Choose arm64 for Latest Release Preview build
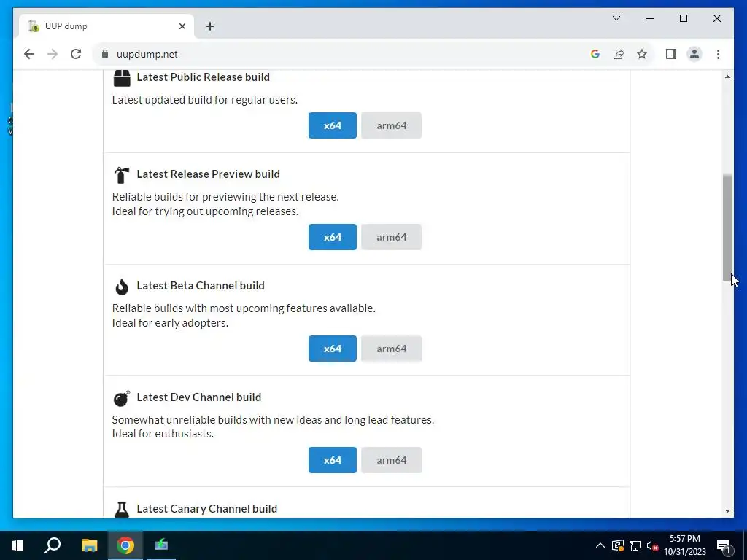Viewport: 747px width, 560px height. pyautogui.click(x=391, y=237)
